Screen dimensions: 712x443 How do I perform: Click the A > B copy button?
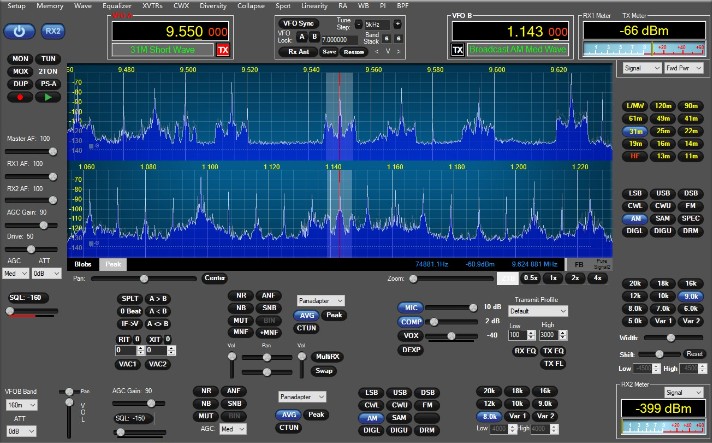(x=158, y=298)
